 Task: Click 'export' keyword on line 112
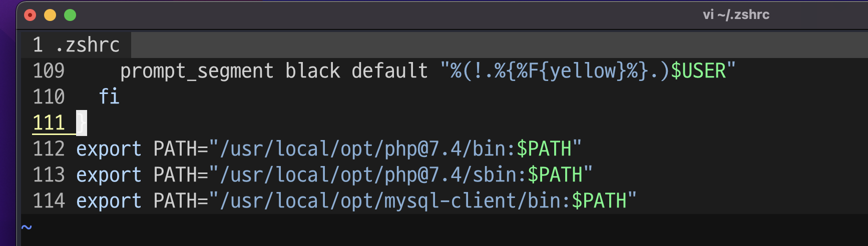pyautogui.click(x=109, y=149)
